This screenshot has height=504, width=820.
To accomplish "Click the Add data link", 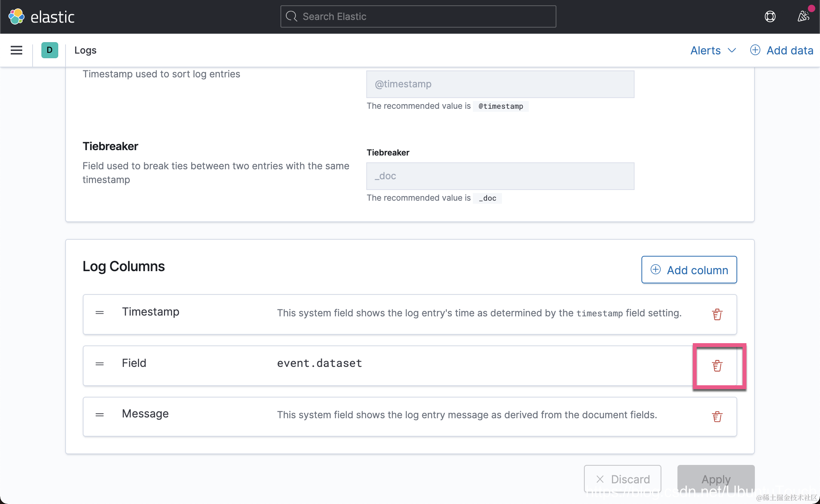I will click(x=782, y=50).
